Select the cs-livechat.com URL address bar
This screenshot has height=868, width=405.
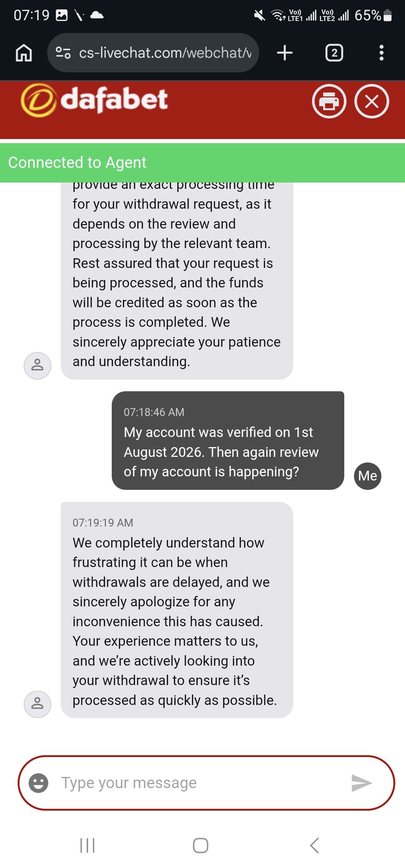pyautogui.click(x=153, y=53)
